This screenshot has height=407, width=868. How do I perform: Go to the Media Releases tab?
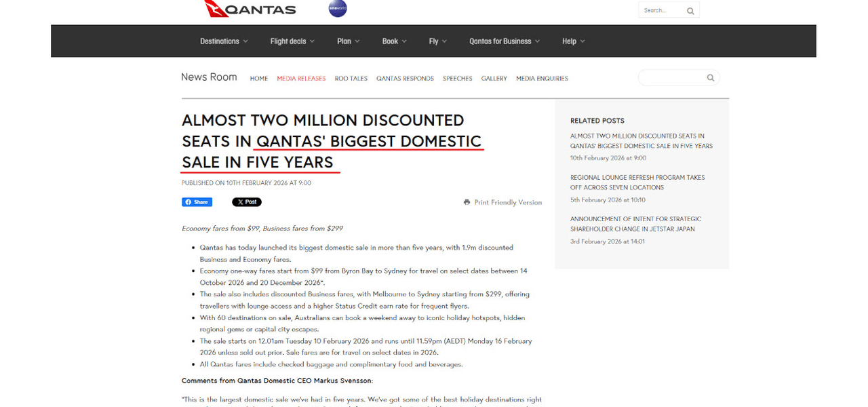301,79
